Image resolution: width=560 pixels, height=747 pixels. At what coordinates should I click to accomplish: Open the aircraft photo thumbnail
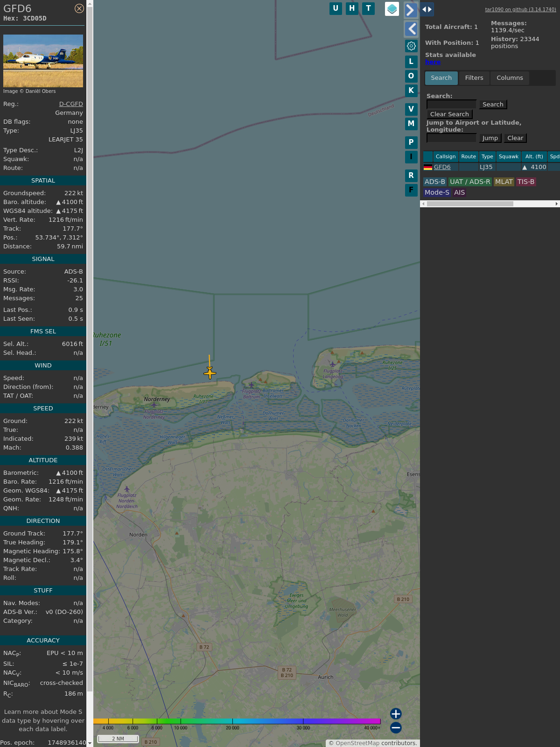43,61
